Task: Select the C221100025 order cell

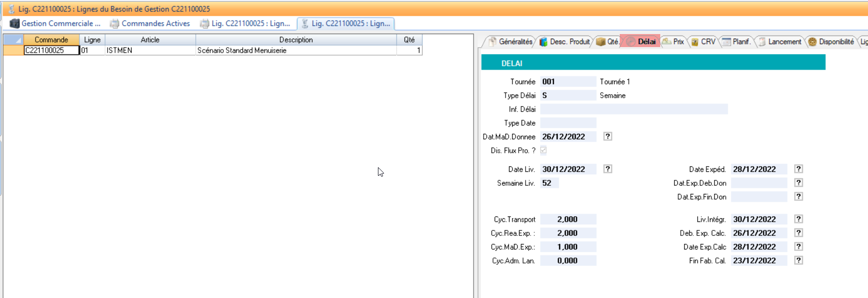Action: click(51, 50)
